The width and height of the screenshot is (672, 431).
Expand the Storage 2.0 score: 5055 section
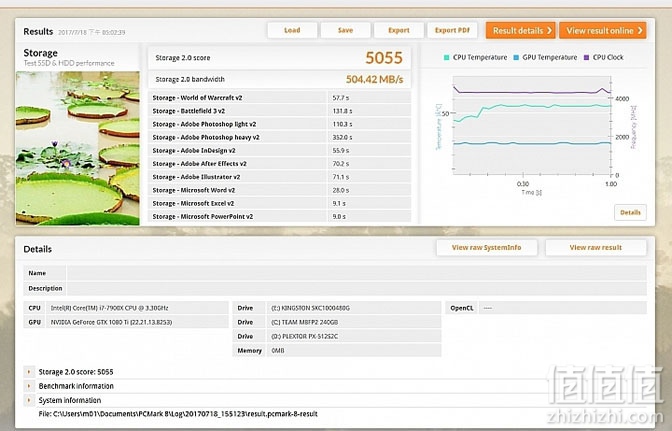pos(29,372)
